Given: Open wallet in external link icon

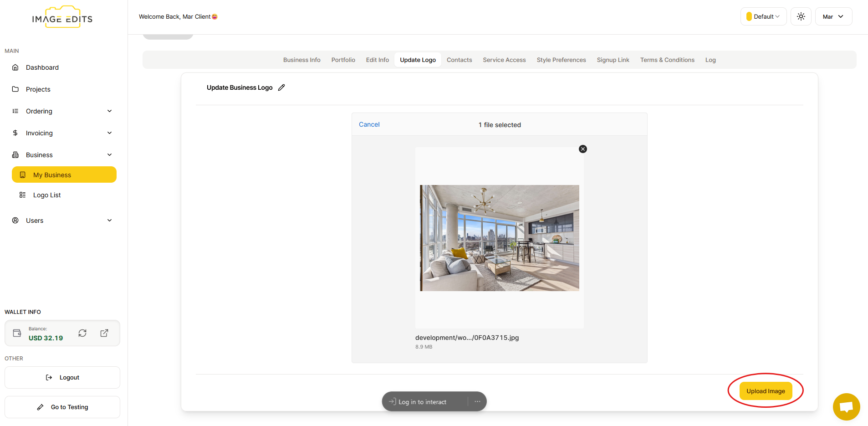Looking at the screenshot, I should pyautogui.click(x=104, y=333).
